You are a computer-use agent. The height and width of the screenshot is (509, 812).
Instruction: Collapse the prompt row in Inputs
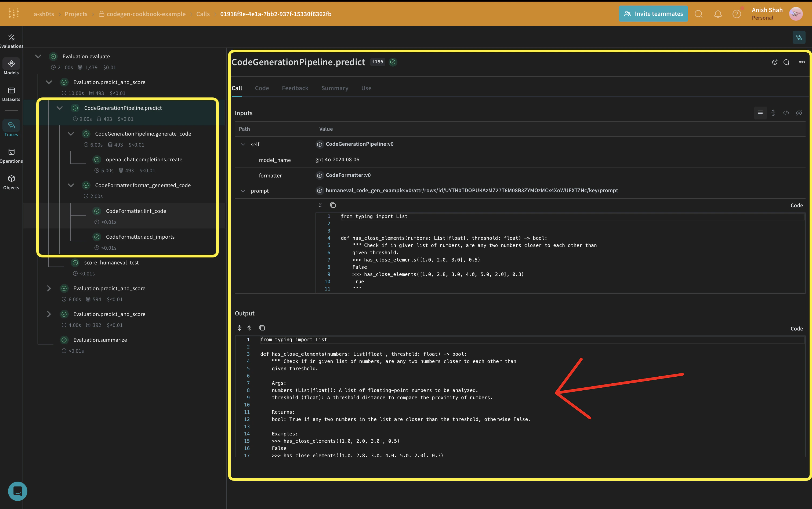point(243,191)
